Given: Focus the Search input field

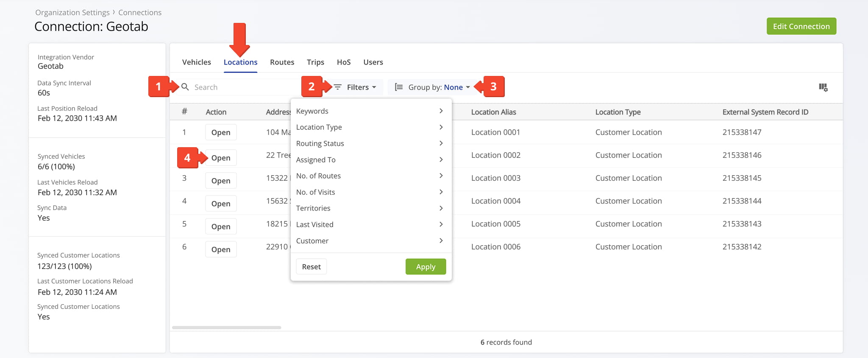Looking at the screenshot, I should tap(242, 87).
